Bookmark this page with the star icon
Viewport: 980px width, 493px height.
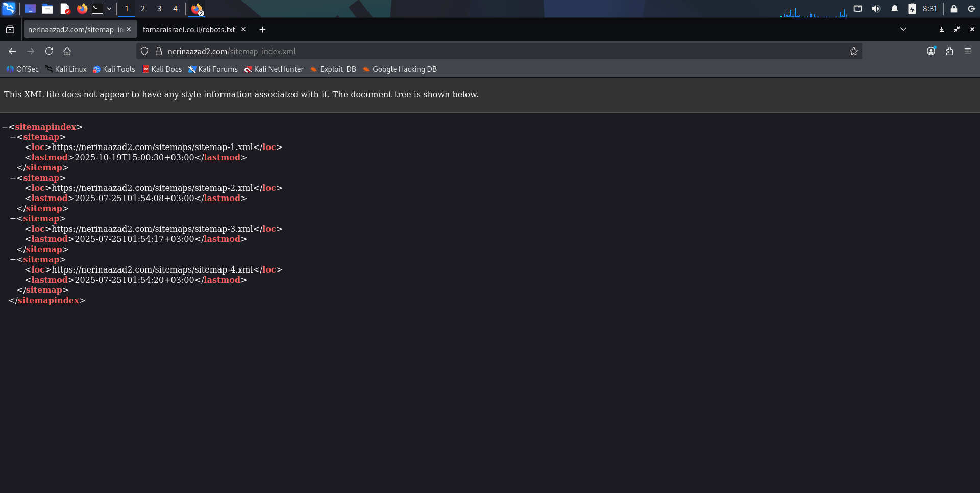pyautogui.click(x=853, y=51)
